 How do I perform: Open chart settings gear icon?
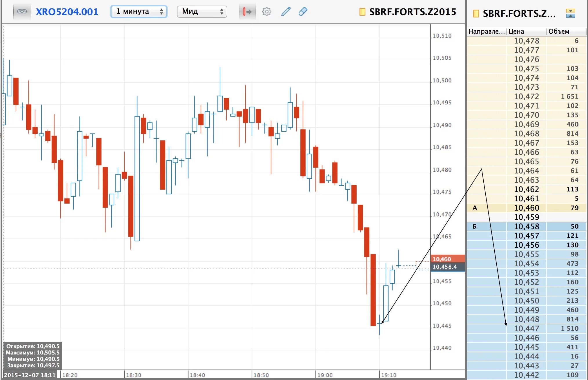coord(266,12)
